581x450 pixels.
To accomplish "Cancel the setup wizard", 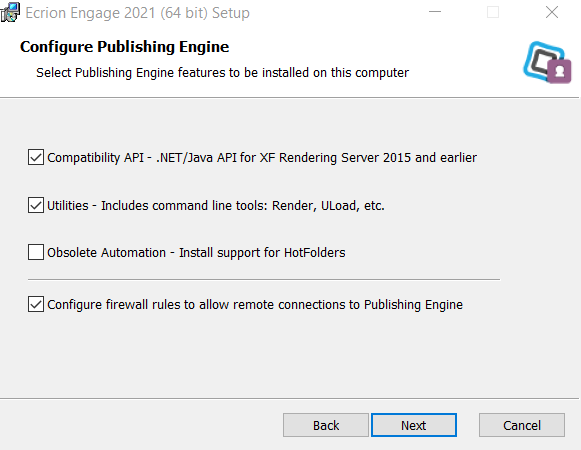I will pyautogui.click(x=522, y=425).
